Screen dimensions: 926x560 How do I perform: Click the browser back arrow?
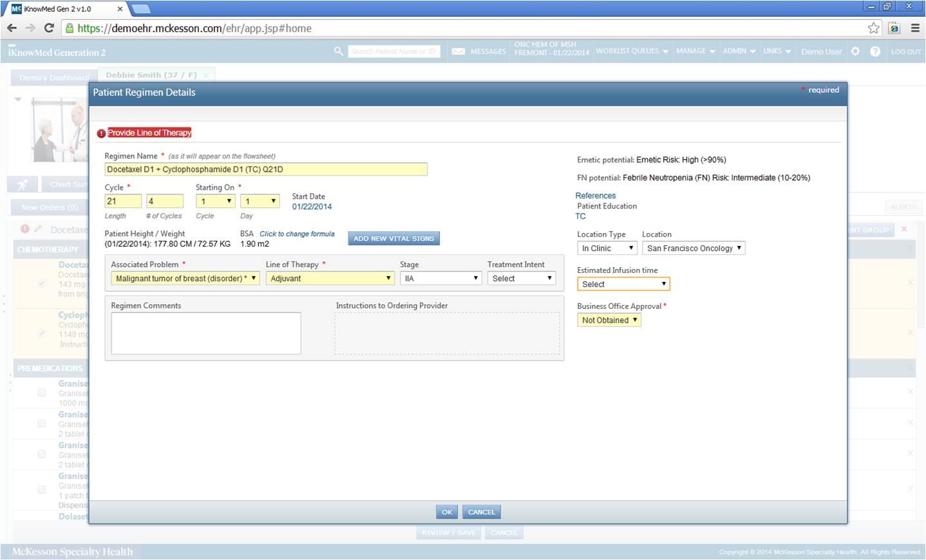[12, 28]
